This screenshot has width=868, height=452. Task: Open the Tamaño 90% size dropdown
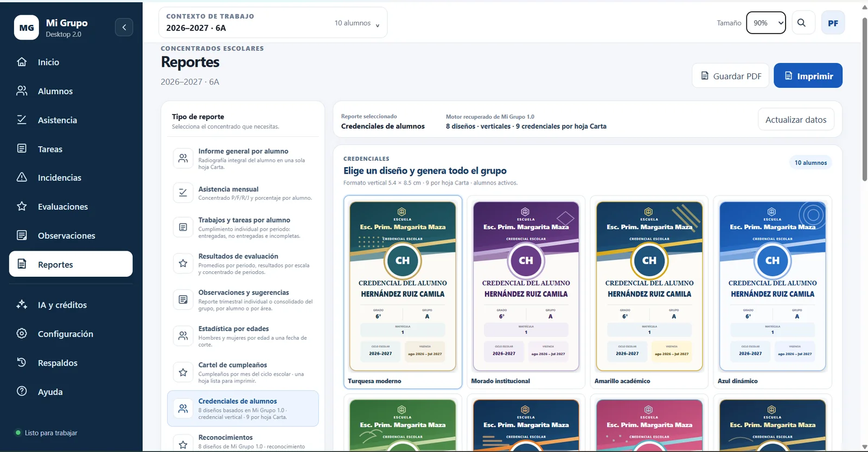coord(766,23)
